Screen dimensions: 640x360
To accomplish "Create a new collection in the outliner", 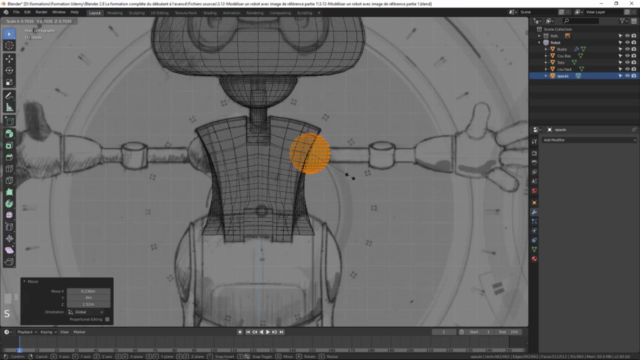I will 634,21.
